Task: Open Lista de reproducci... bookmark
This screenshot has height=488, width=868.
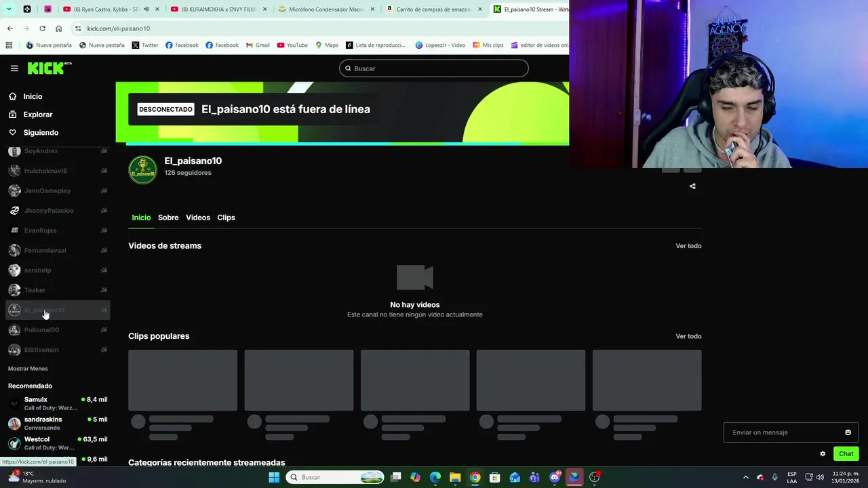Action: tap(376, 45)
